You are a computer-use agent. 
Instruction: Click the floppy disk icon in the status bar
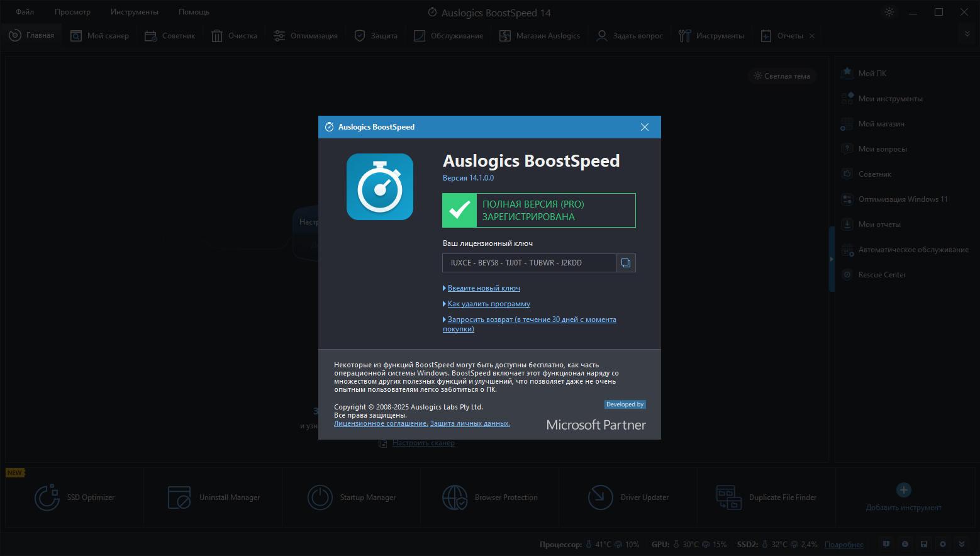pos(923,544)
